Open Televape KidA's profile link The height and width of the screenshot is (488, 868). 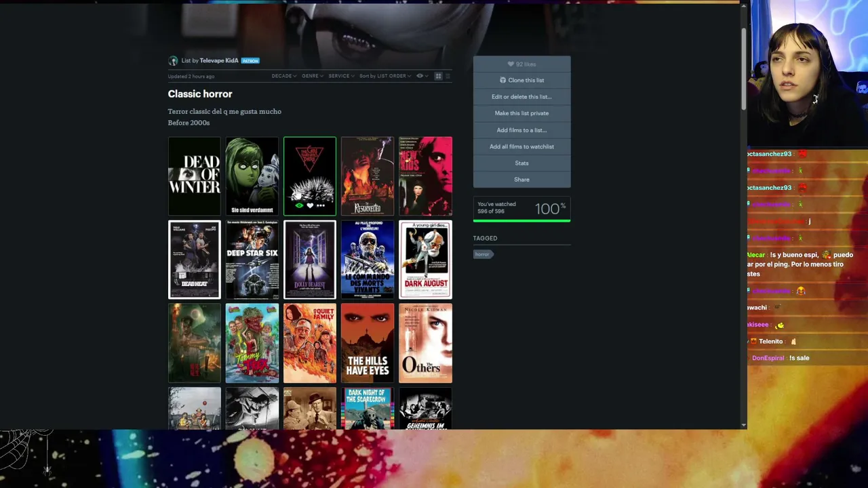coord(219,60)
